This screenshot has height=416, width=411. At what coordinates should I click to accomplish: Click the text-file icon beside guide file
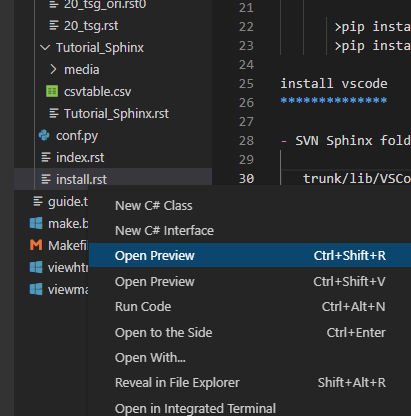[38, 201]
